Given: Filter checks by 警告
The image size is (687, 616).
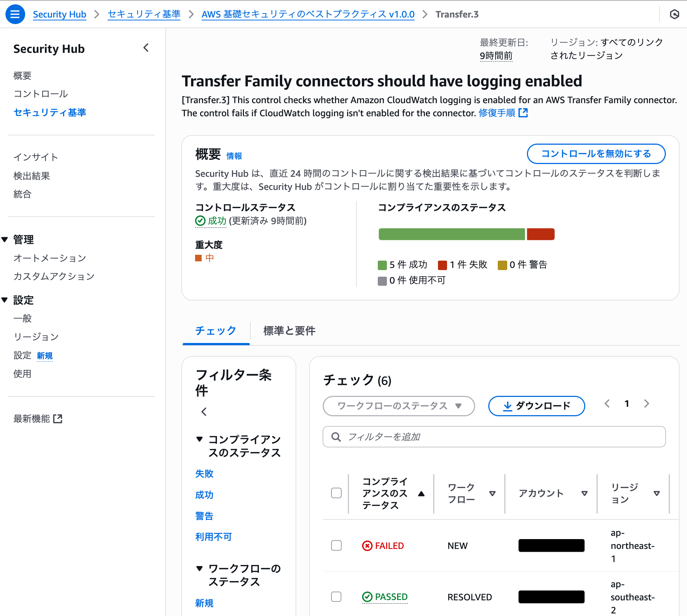Looking at the screenshot, I should [205, 516].
